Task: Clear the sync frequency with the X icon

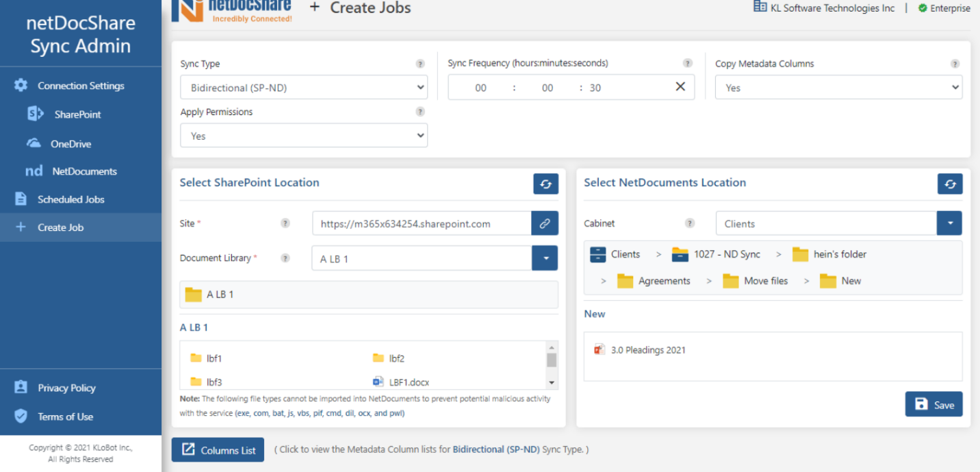Action: (680, 87)
